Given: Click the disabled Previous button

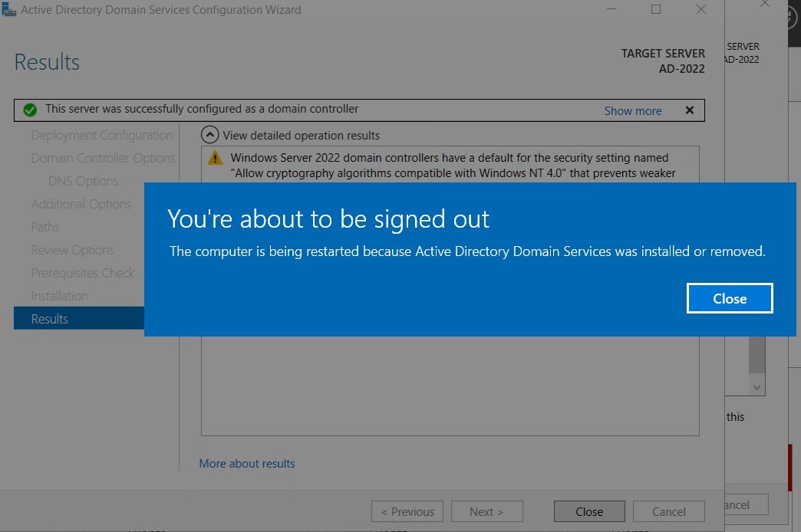Looking at the screenshot, I should coord(407,511).
